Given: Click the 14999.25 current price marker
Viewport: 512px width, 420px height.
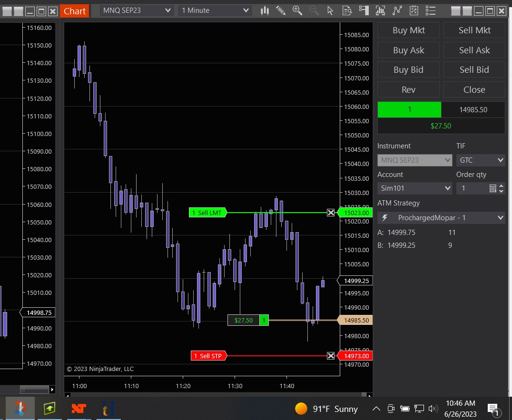Looking at the screenshot, I should 354,281.
